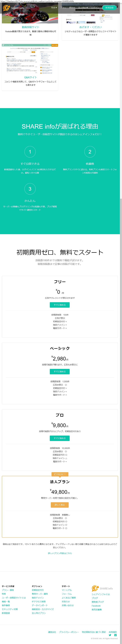Start the プロ plan with すぐに始める
The height and width of the screenshot is (644, 122).
[x=60, y=438]
